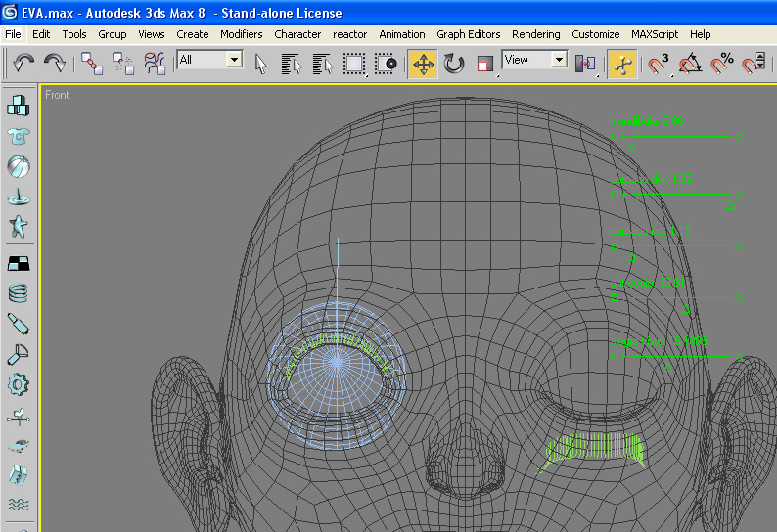Choose the Select Object arrow tool

tap(261, 64)
